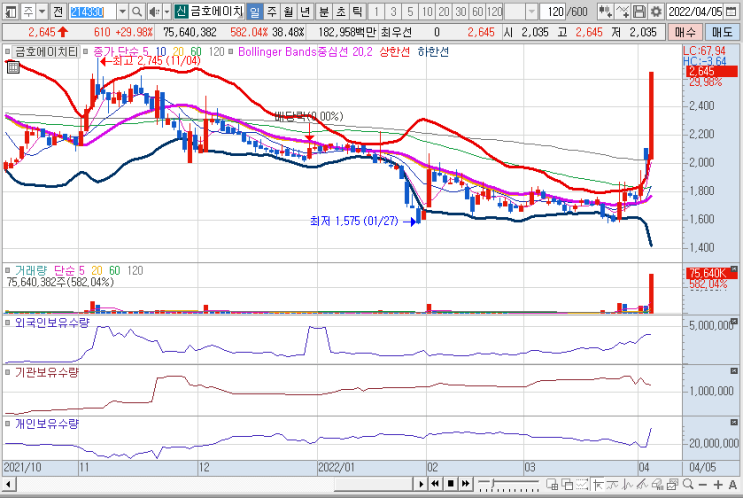Viewport: 743px width, 498px height.
Task: Select the 분 minute period tab
Action: 324,11
